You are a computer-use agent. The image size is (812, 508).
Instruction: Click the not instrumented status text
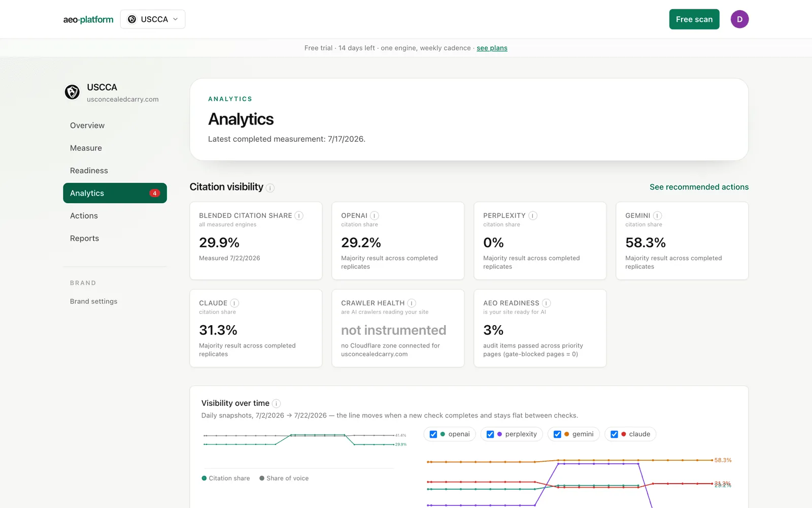(394, 330)
